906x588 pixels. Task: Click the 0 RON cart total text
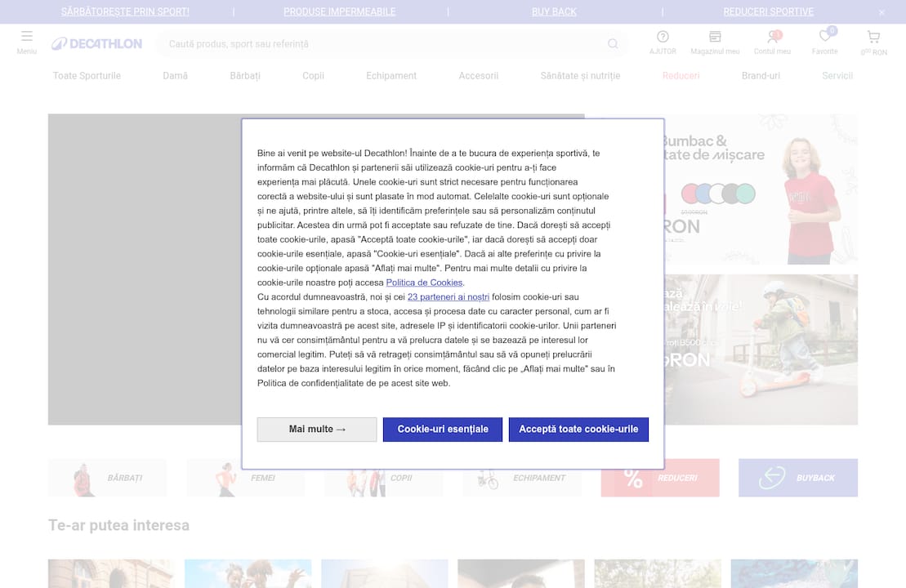[x=873, y=52]
